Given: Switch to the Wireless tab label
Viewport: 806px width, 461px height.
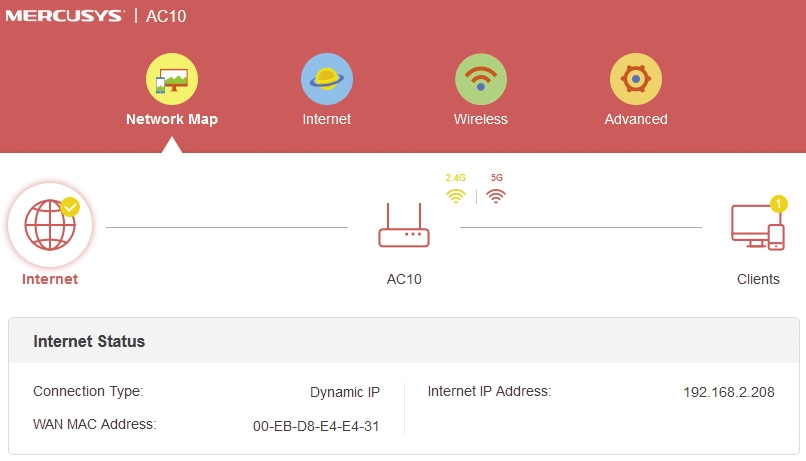Looking at the screenshot, I should (481, 119).
